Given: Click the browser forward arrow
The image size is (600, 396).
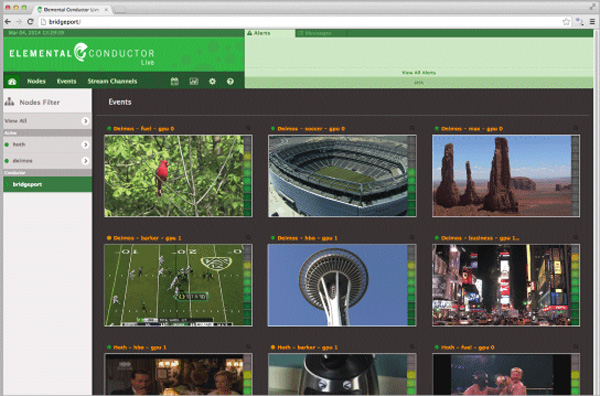Looking at the screenshot, I should tap(19, 22).
